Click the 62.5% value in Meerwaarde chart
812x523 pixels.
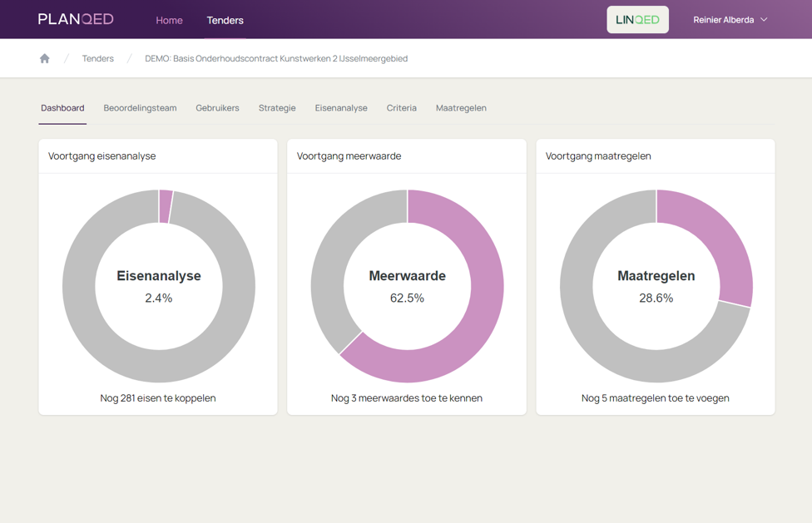(407, 298)
